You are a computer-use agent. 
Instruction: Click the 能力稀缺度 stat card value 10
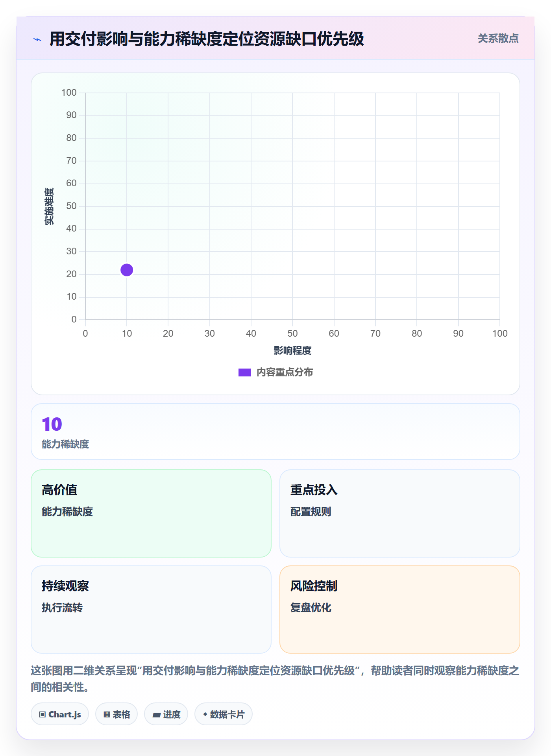click(x=52, y=424)
